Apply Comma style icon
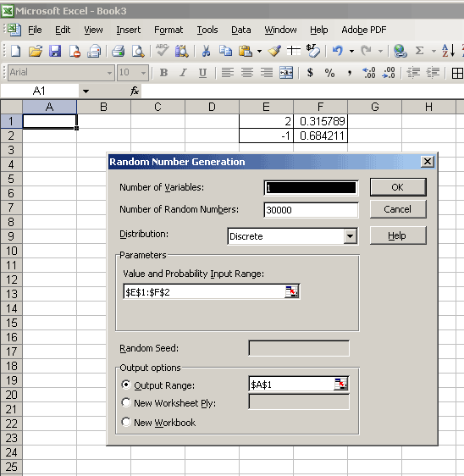This screenshot has width=464, height=476. coord(350,73)
